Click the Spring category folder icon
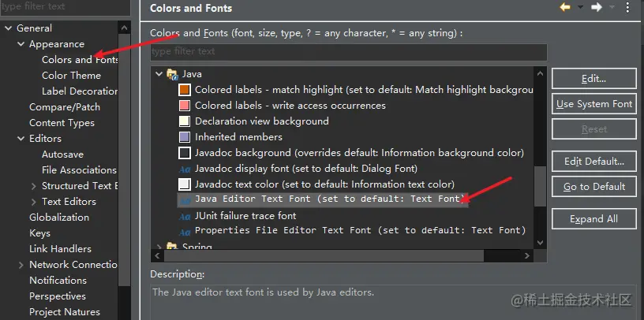 (172, 246)
